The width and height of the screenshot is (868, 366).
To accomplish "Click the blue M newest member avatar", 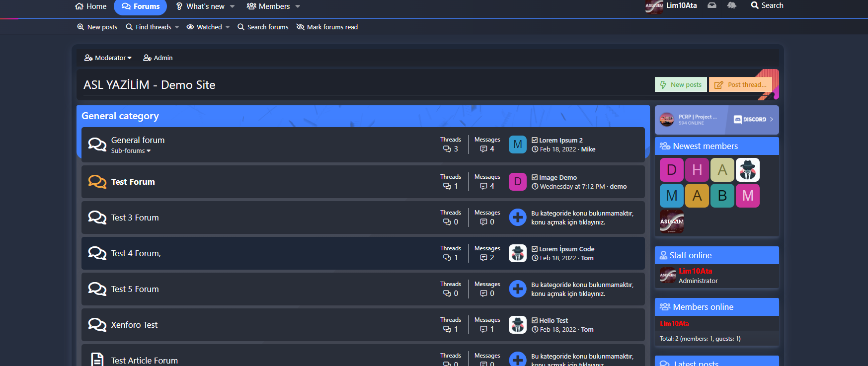I will click(x=672, y=196).
